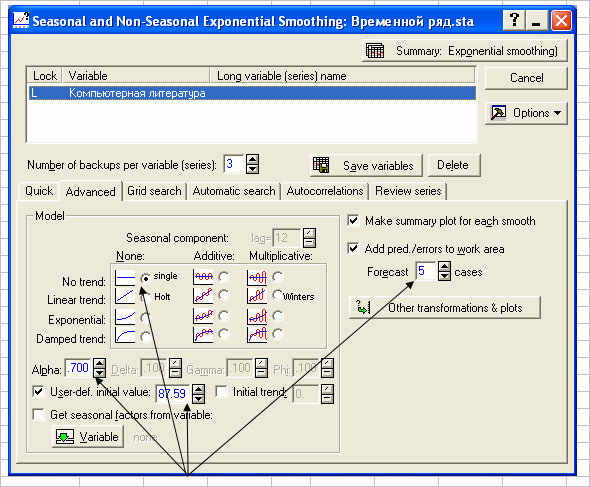Select no trend multiplicative seasonal radio
Image resolution: width=590 pixels, height=487 pixels.
click(278, 277)
